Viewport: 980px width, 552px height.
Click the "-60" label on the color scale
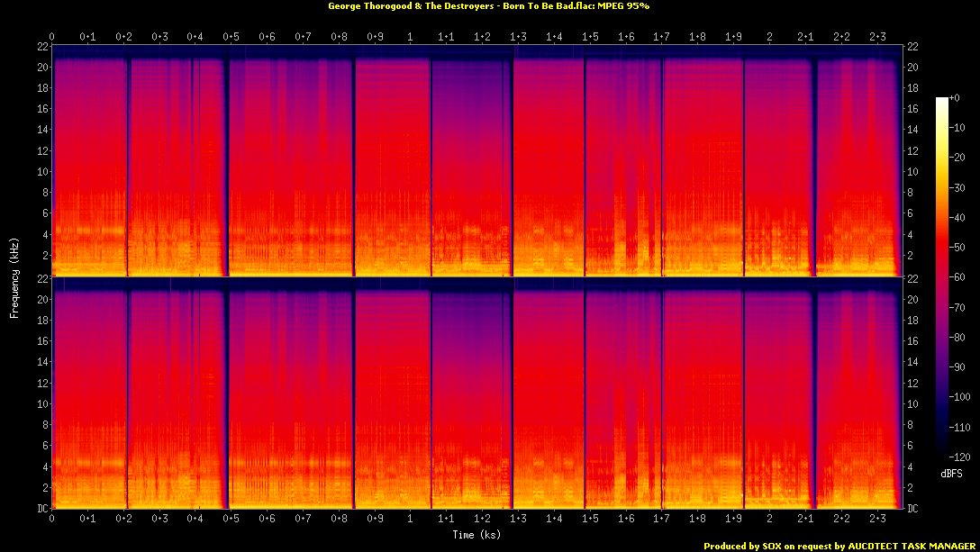pyautogui.click(x=957, y=278)
